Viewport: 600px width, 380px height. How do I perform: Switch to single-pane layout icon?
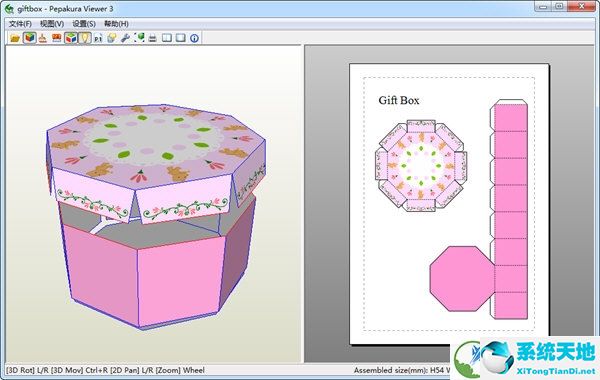[x=181, y=38]
